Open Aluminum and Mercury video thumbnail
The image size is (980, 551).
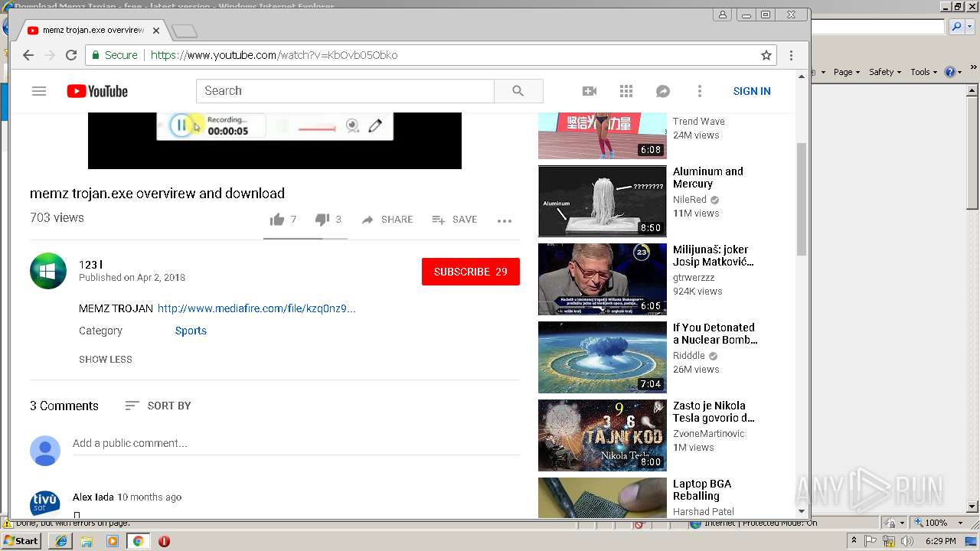pos(603,201)
